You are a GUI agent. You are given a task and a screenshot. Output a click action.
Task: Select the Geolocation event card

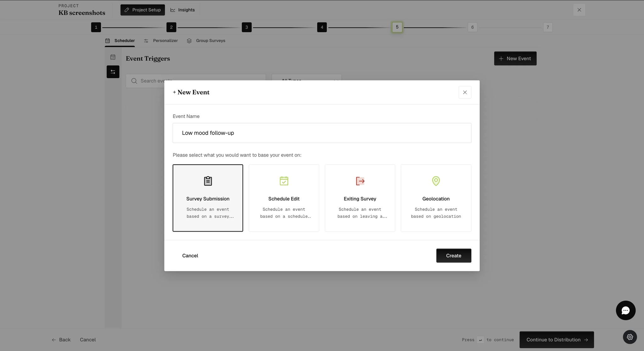(436, 198)
